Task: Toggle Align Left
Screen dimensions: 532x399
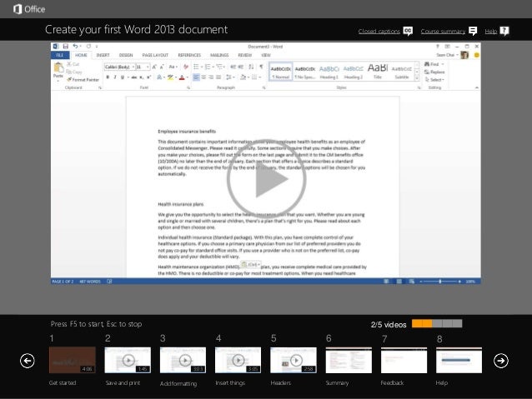Action: 196,77
